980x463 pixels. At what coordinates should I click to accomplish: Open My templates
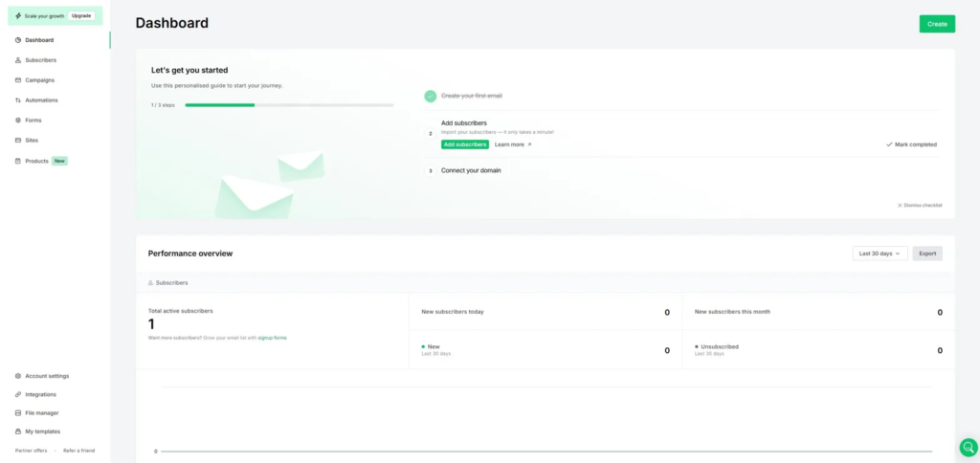pos(42,431)
